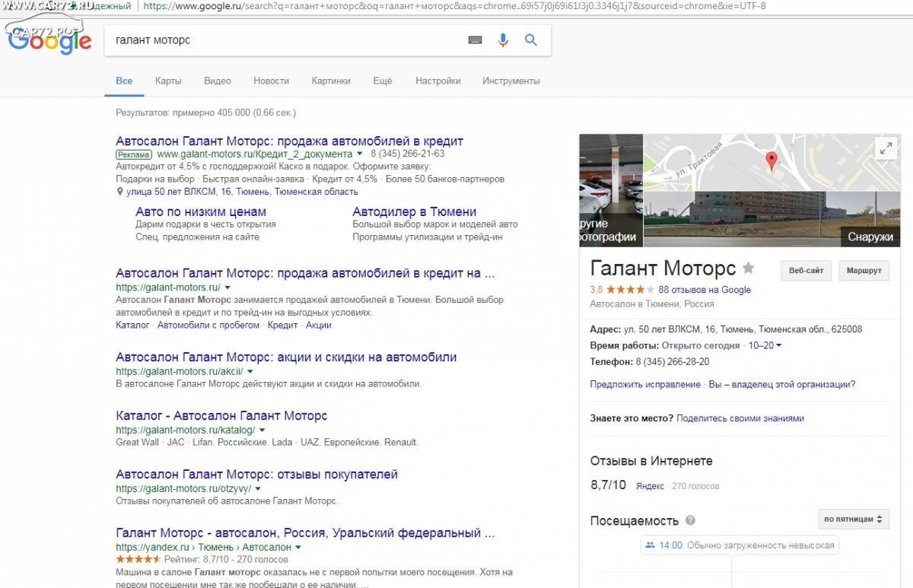Open the map thumbnail showing ул. Трактовая

click(771, 163)
